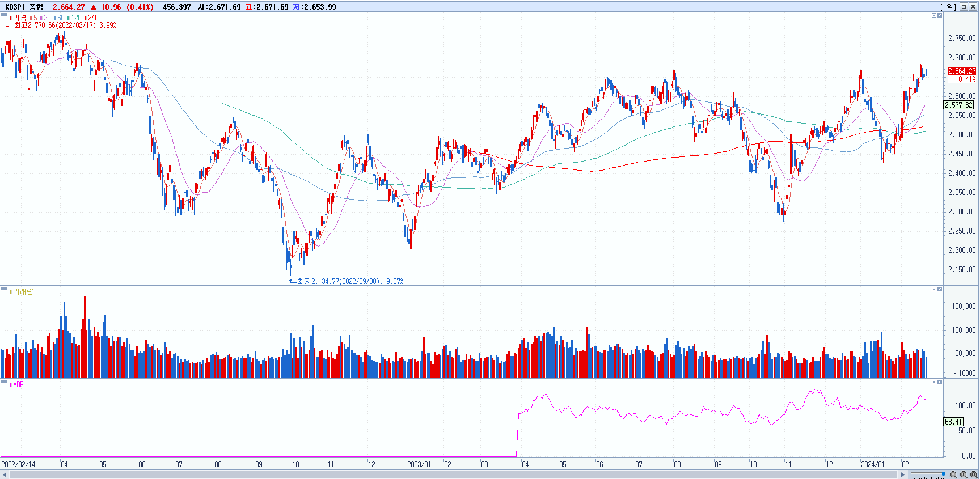This screenshot has height=479, width=980.
Task: Click the KOSPI 종합 title label
Action: 24,7
